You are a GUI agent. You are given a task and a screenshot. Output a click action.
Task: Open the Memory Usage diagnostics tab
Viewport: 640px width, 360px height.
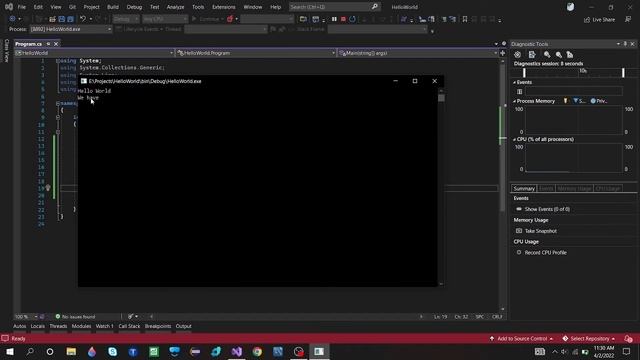[574, 189]
